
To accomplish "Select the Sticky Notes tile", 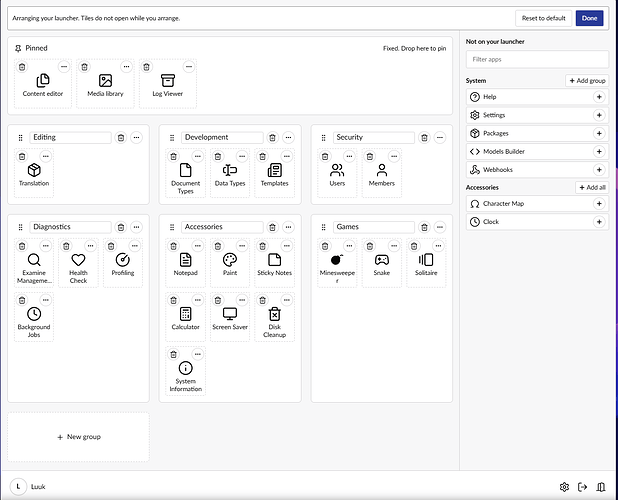I will [x=274, y=263].
